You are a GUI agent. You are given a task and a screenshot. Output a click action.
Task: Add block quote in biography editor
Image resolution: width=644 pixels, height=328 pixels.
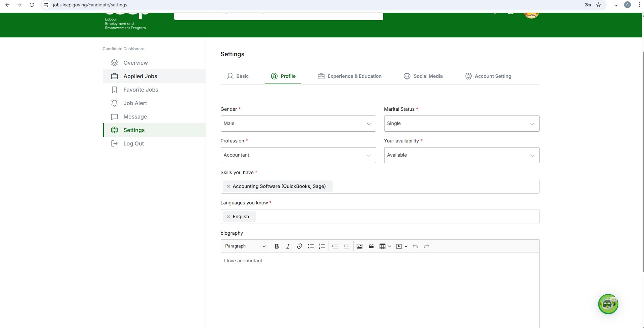tap(371, 246)
